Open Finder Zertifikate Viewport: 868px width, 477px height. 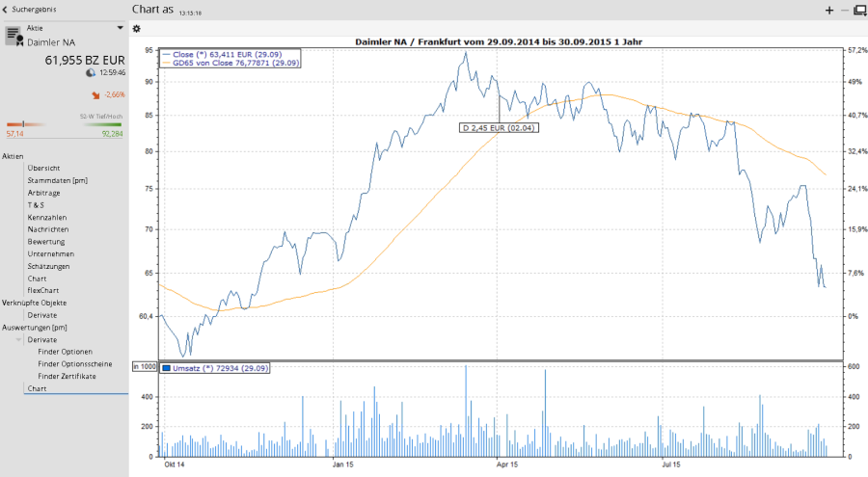(x=67, y=376)
